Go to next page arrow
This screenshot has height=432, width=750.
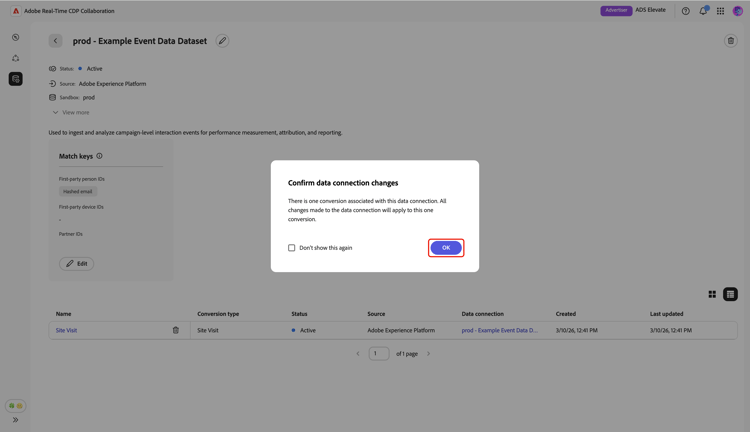pyautogui.click(x=429, y=354)
